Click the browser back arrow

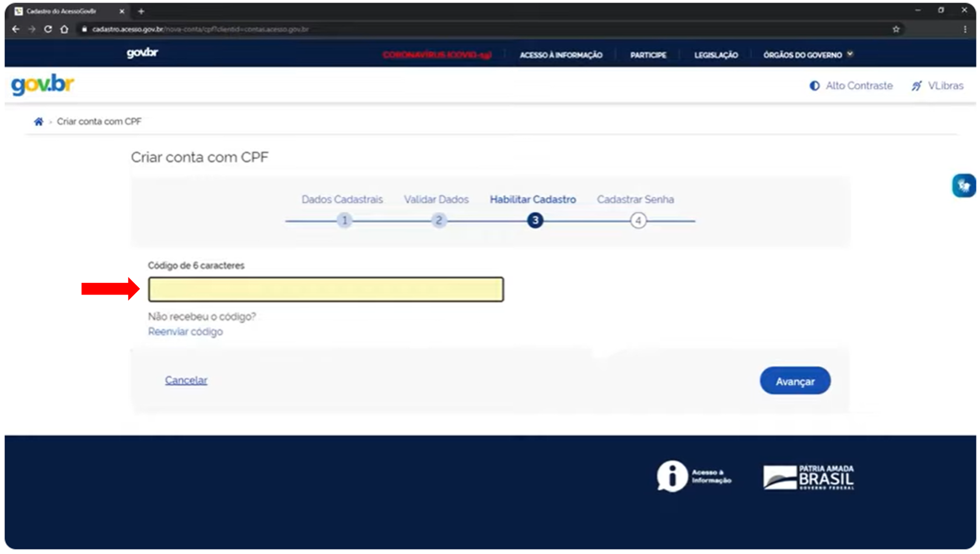click(x=16, y=29)
